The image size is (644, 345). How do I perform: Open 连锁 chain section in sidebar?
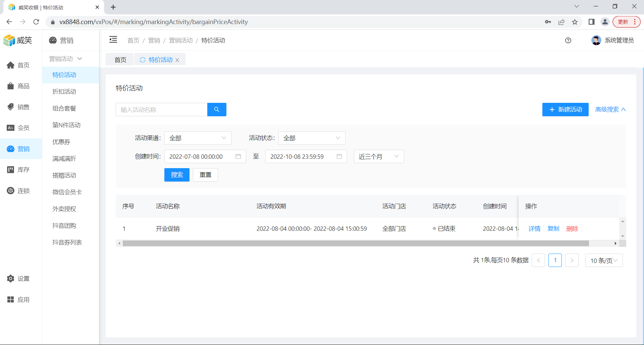[19, 191]
